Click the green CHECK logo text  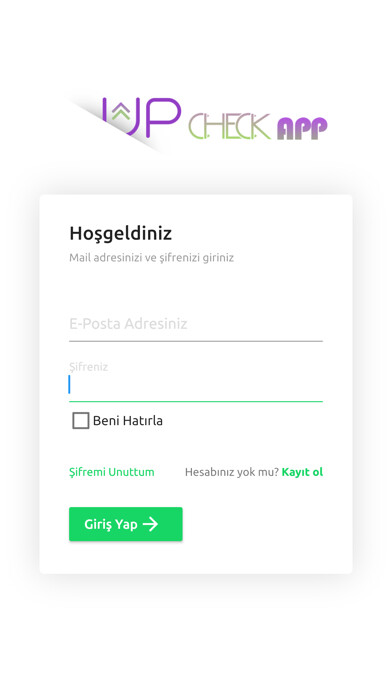[229, 127]
